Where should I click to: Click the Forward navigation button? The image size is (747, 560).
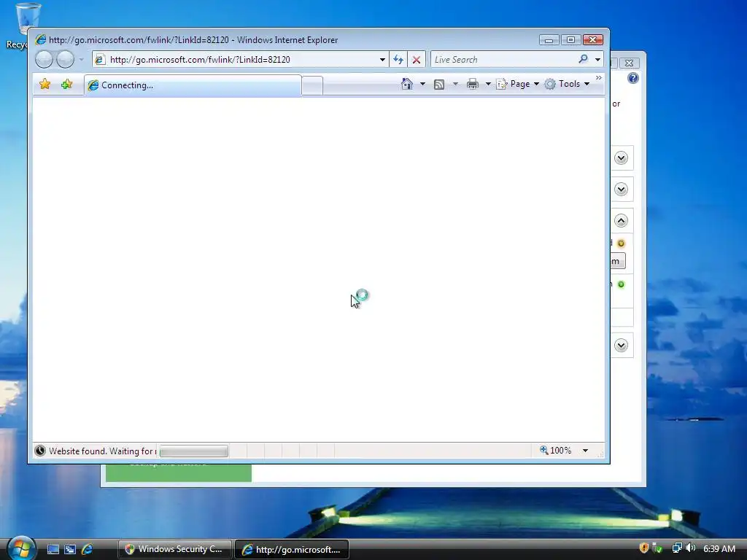click(x=65, y=60)
